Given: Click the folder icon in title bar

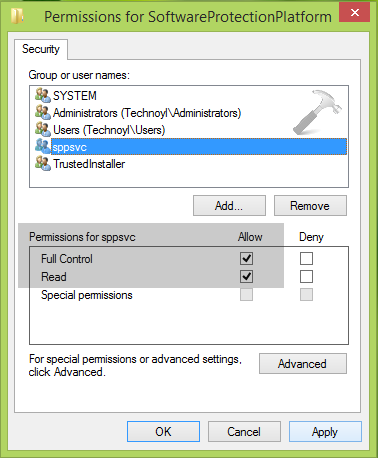Looking at the screenshot, I should (17, 16).
